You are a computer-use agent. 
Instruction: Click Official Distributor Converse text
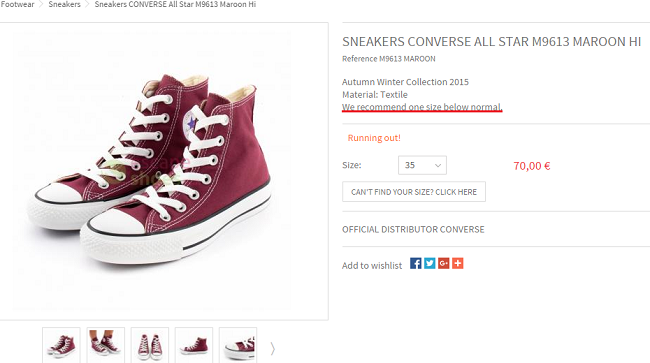pos(413,229)
